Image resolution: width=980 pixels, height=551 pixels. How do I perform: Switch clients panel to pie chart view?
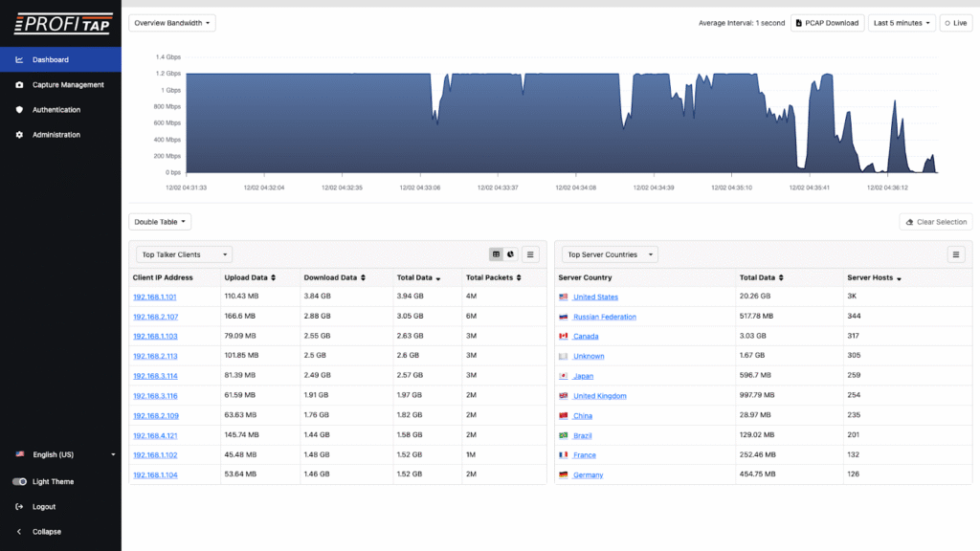click(x=510, y=254)
